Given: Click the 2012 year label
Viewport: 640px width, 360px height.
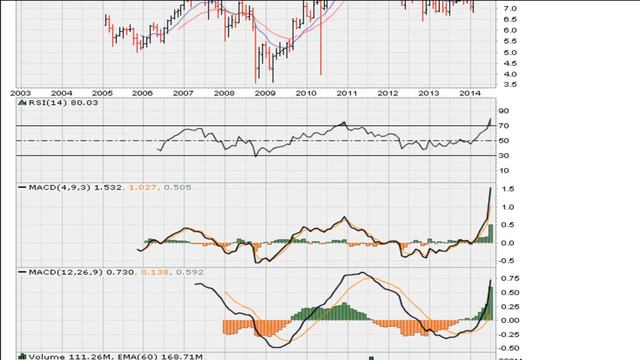Looking at the screenshot, I should tap(388, 93).
